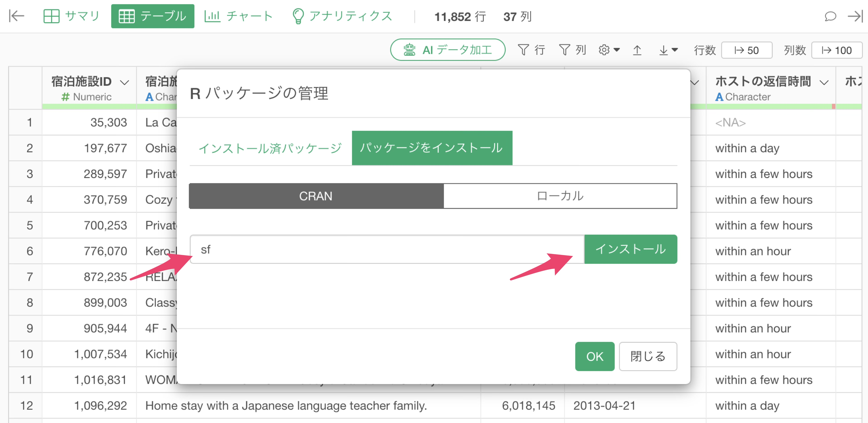Open the アナリティクス view tab
868x423 pixels.
tap(342, 16)
